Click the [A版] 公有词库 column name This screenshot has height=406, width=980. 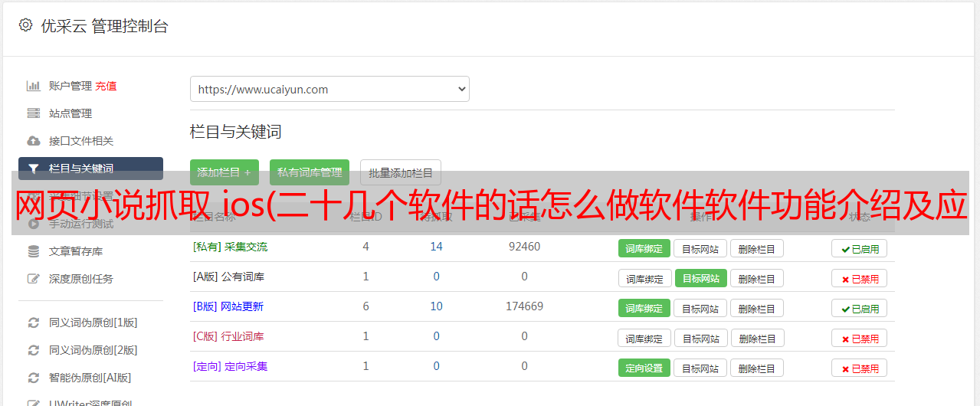[229, 277]
